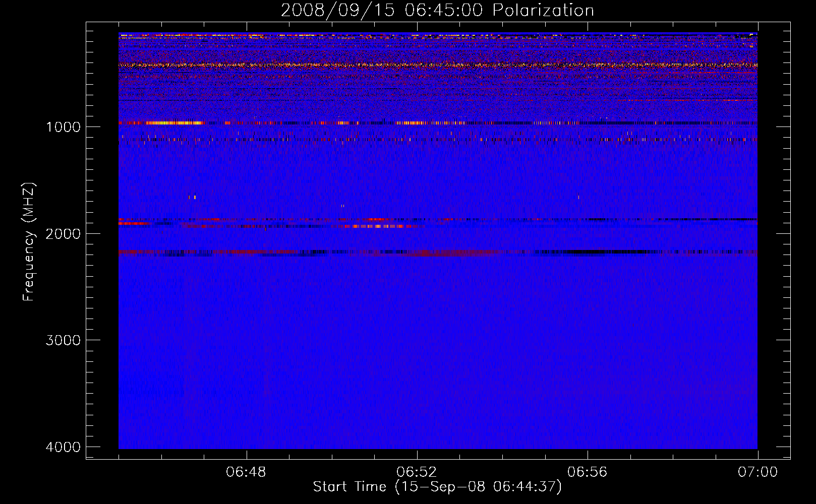Select the 'Start Time (15-Sep-08 06:44:37)' label
The image size is (816, 504).
(x=437, y=487)
